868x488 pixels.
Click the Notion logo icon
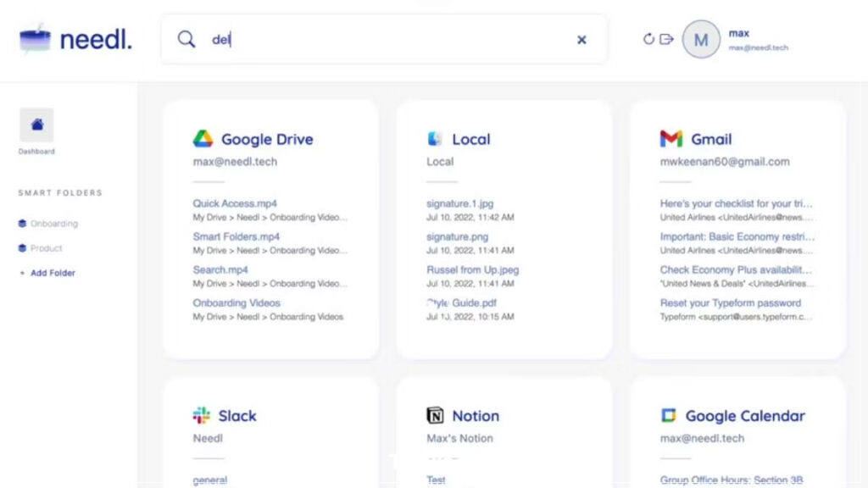click(435, 415)
